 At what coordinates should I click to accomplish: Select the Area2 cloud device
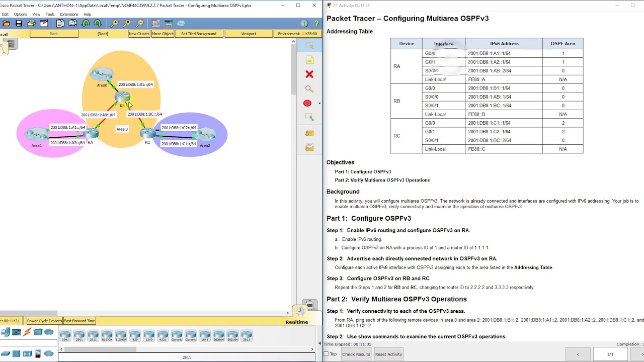[205, 135]
